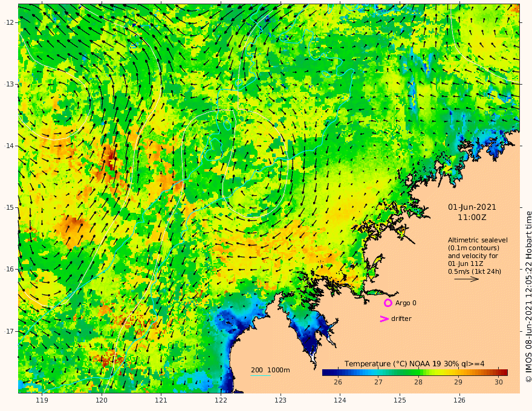Click the 'drifter' legend label
Screen dimensions: 532x411
coord(401,319)
